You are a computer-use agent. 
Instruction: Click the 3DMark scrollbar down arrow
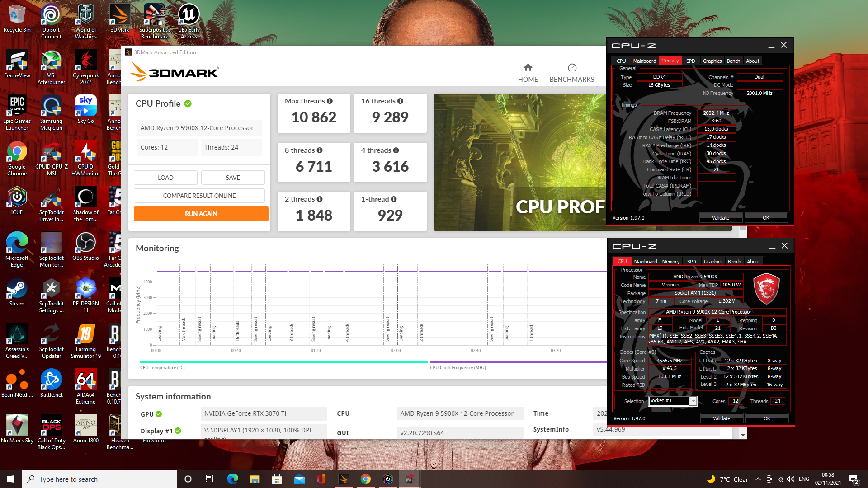743,435
